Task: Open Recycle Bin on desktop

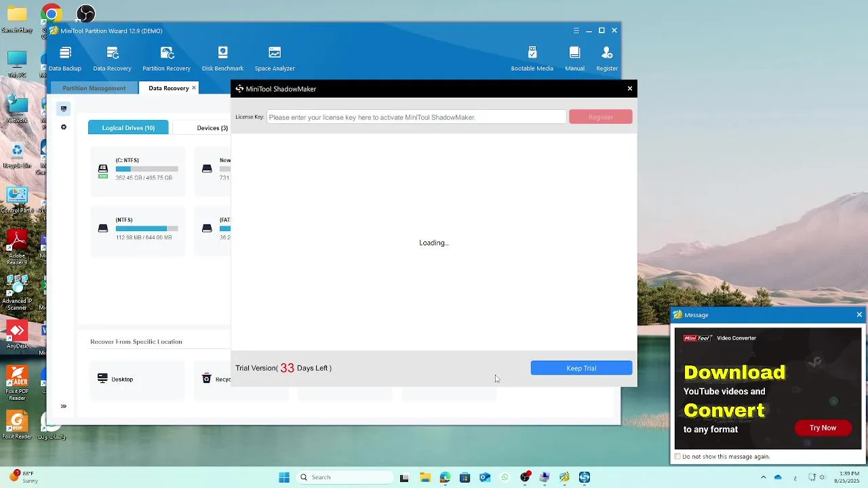Action: (x=17, y=156)
